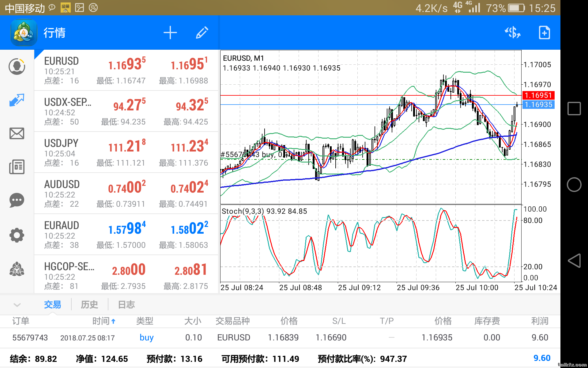Sort orders by 时间 column header
Viewport: 588px width, 368px height.
pyautogui.click(x=104, y=321)
